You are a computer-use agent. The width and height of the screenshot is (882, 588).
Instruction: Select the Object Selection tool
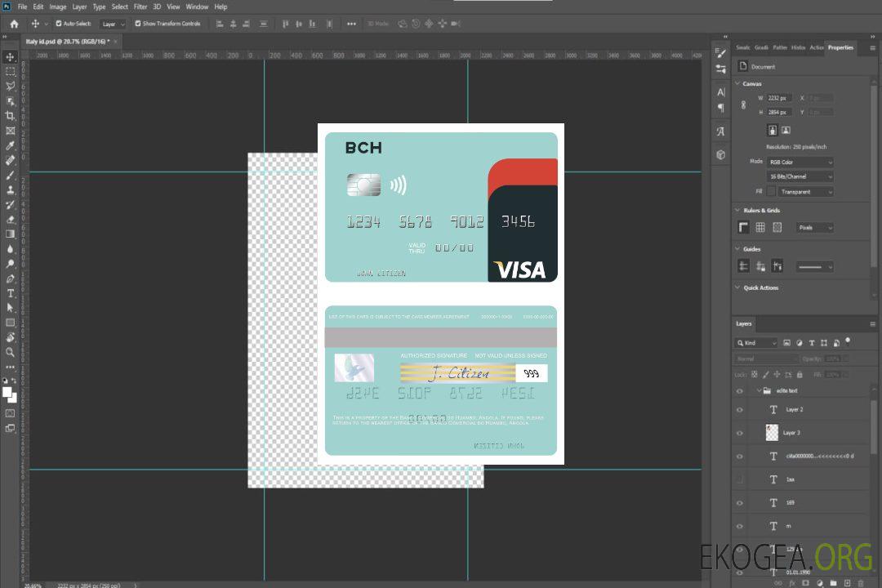[x=10, y=101]
